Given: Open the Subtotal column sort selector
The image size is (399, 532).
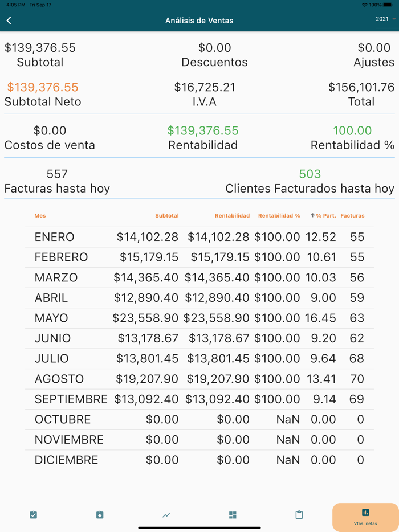Looking at the screenshot, I should click(167, 215).
